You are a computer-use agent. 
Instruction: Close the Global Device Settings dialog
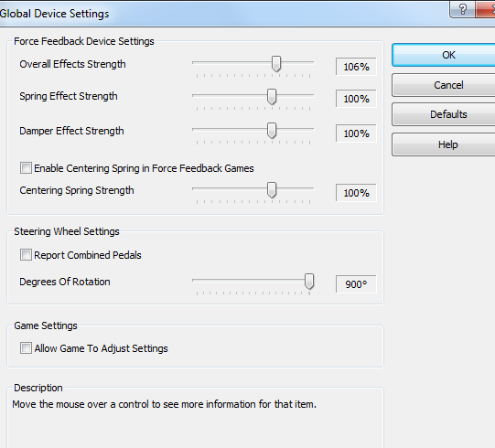pos(486,9)
